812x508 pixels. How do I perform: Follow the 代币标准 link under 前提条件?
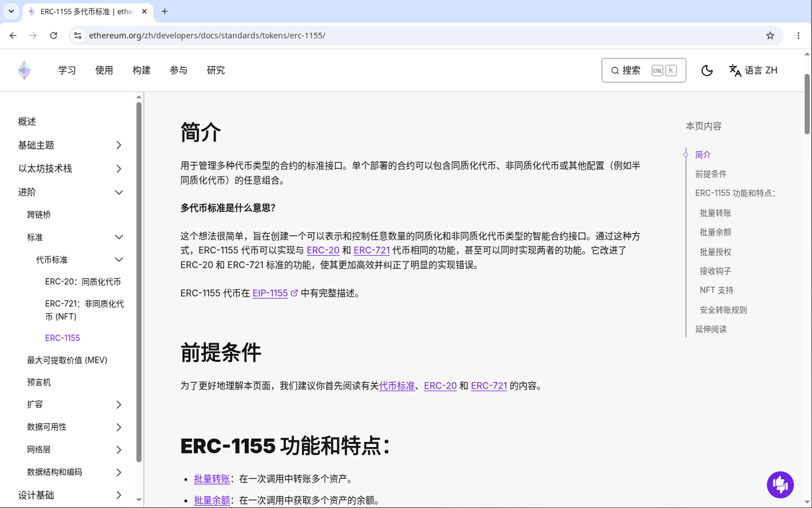coord(397,385)
